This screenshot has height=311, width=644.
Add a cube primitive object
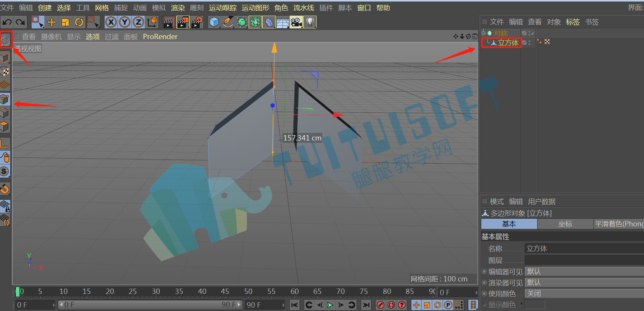[x=214, y=22]
